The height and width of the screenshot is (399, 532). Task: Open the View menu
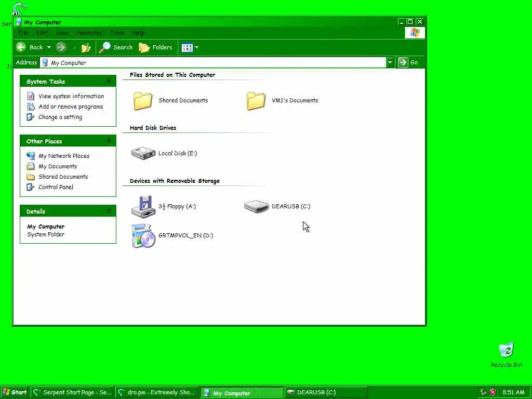point(62,33)
